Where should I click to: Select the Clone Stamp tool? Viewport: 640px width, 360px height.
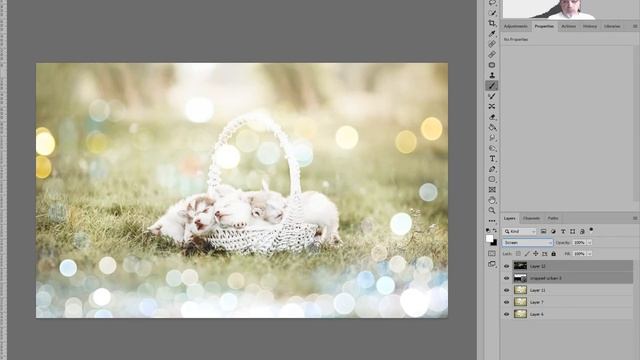pyautogui.click(x=492, y=75)
